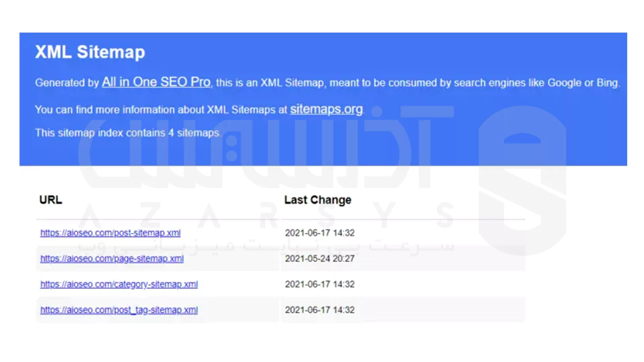Click the post_tag sitemap's timestamp
The image size is (644, 362).
pyautogui.click(x=320, y=310)
